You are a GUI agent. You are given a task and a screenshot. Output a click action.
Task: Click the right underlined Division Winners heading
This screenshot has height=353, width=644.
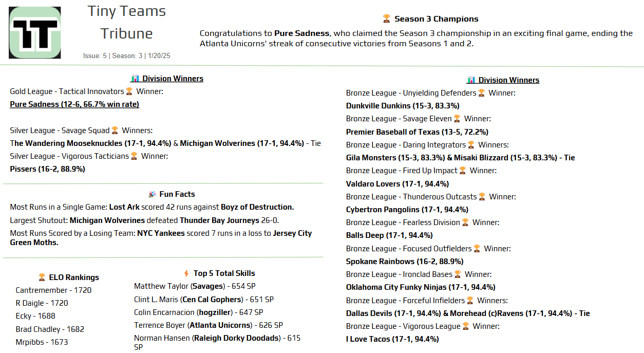508,80
